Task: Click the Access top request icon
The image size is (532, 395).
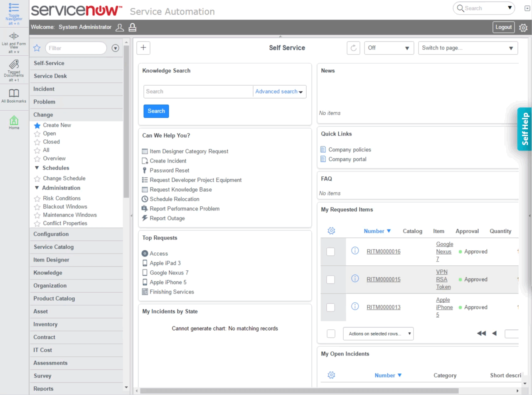Action: [x=145, y=254]
